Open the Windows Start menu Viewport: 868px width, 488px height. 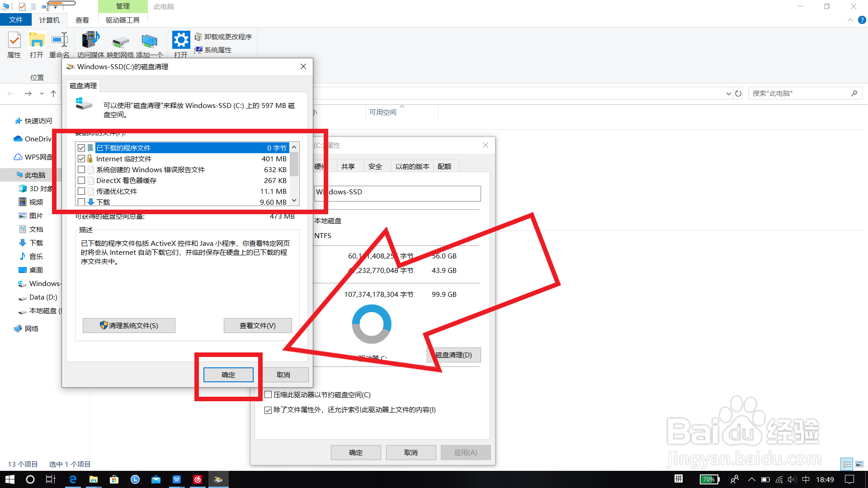[10, 479]
